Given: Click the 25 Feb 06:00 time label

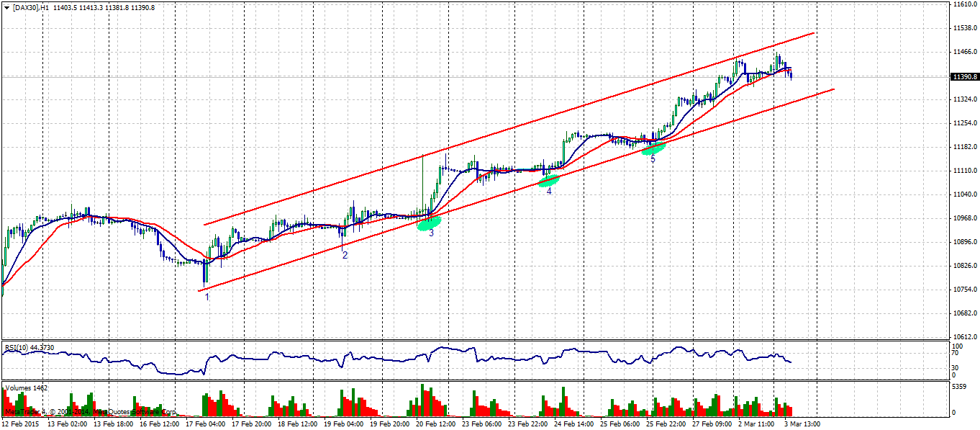Looking at the screenshot, I should 620,425.
